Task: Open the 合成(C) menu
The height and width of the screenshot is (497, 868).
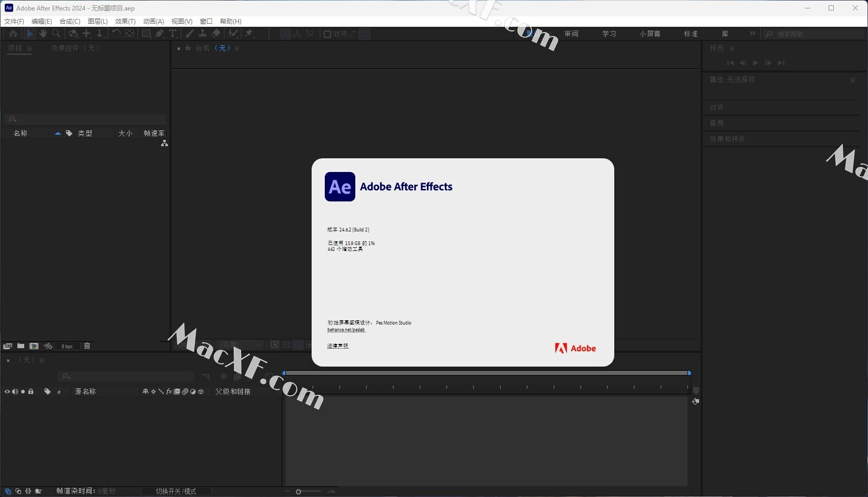Action: [x=70, y=22]
